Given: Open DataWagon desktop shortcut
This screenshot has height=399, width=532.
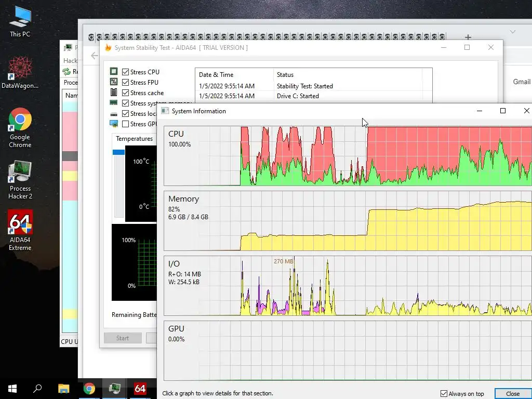Looking at the screenshot, I should 20,73.
